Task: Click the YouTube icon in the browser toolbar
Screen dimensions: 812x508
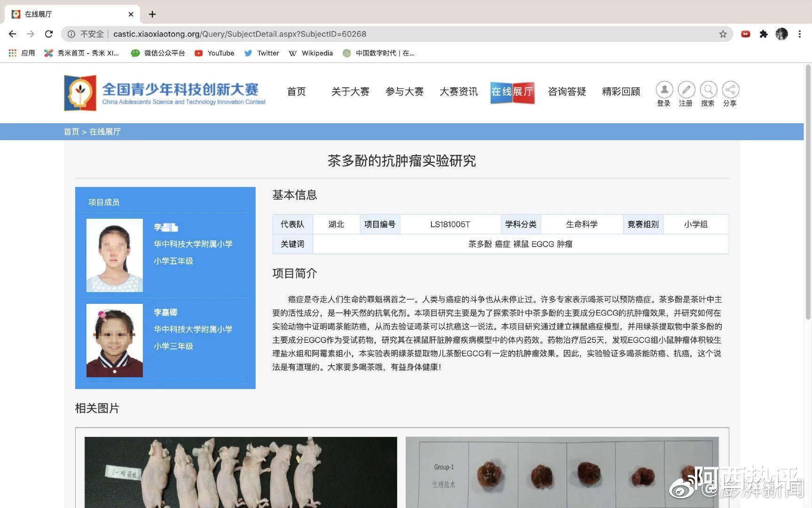Action: point(745,34)
